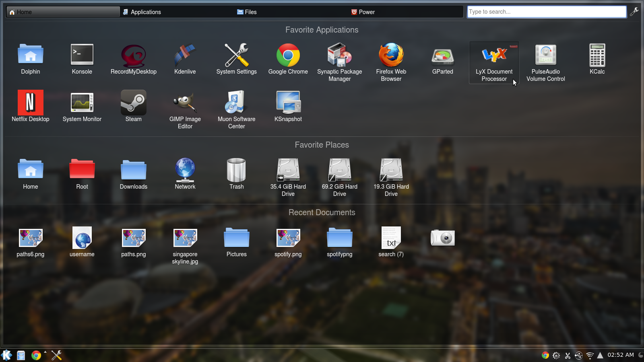The width and height of the screenshot is (644, 362).
Task: Open Network place
Action: coord(185,174)
